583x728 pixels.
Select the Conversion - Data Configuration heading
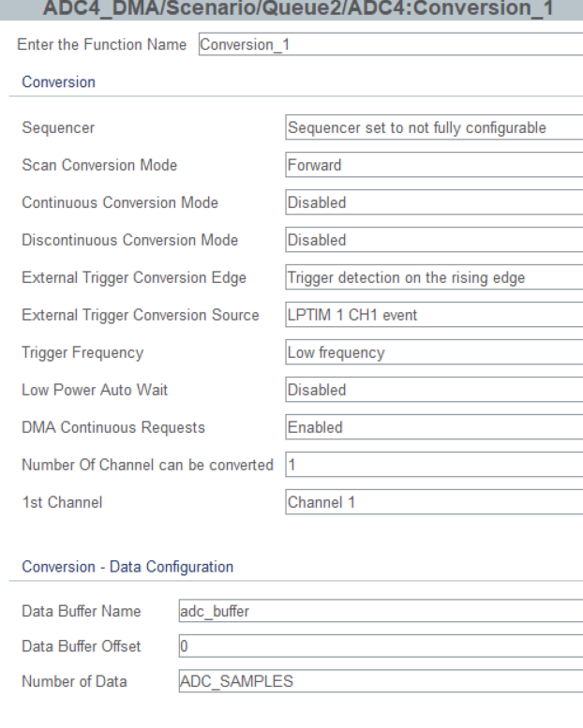127,567
